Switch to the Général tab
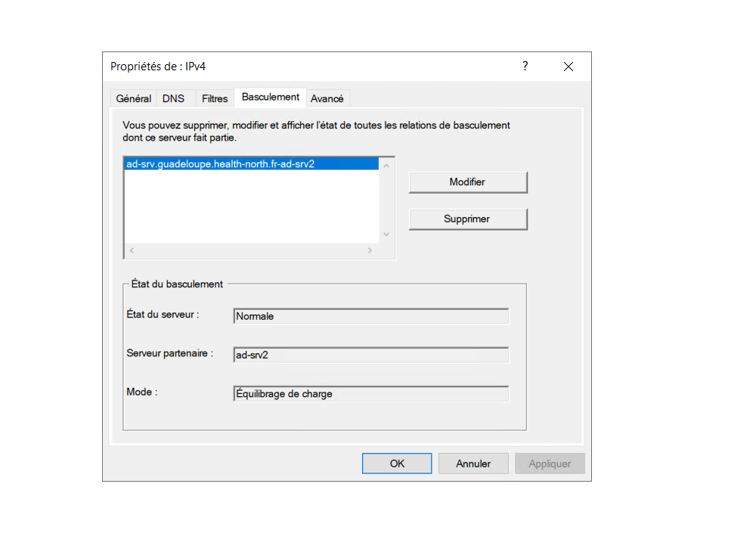The width and height of the screenshot is (756, 552). [x=133, y=98]
